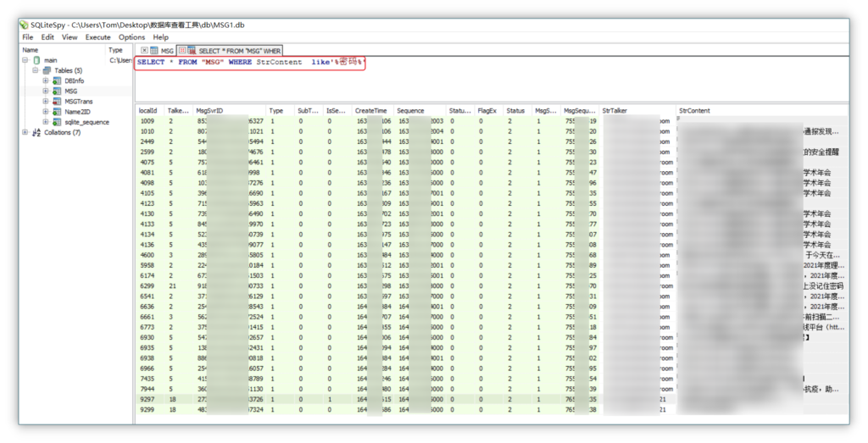Click the SQLiteSpy application icon in title bar
The height and width of the screenshot is (443, 868).
24,25
